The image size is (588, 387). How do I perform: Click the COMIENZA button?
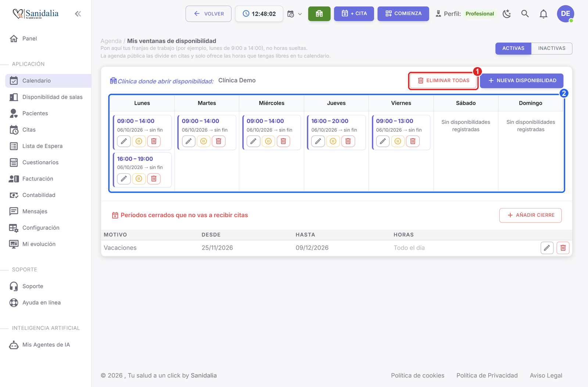pyautogui.click(x=403, y=14)
